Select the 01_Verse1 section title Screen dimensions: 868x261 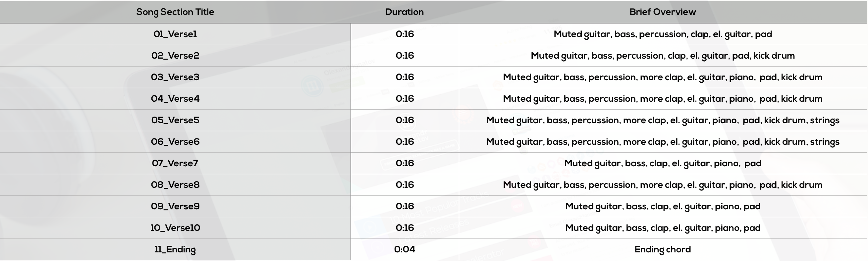[x=175, y=34]
